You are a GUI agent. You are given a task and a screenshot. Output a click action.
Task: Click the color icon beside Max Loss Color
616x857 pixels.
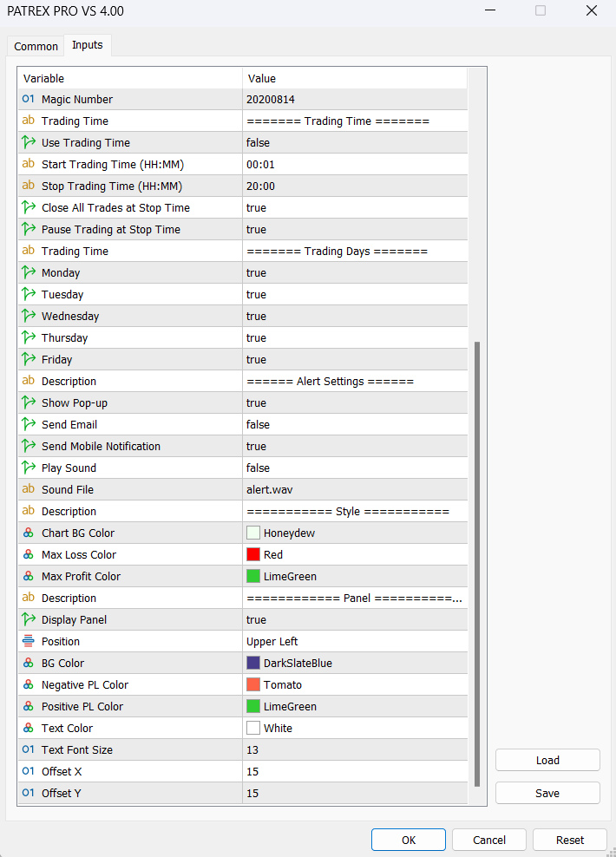pos(29,554)
